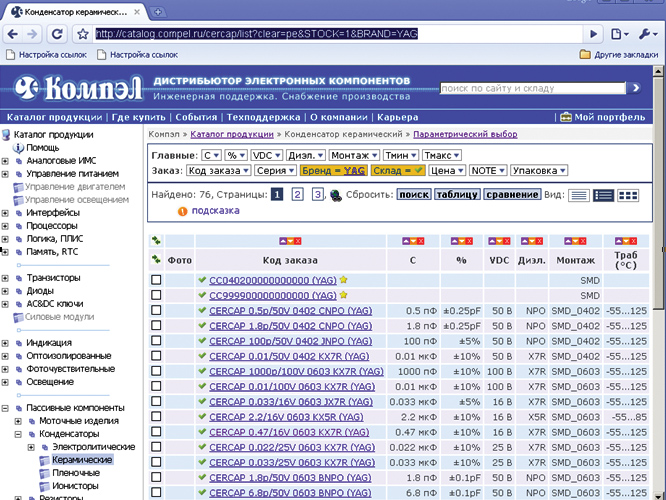
Task: Open the browser page menu icon
Action: (x=620, y=34)
